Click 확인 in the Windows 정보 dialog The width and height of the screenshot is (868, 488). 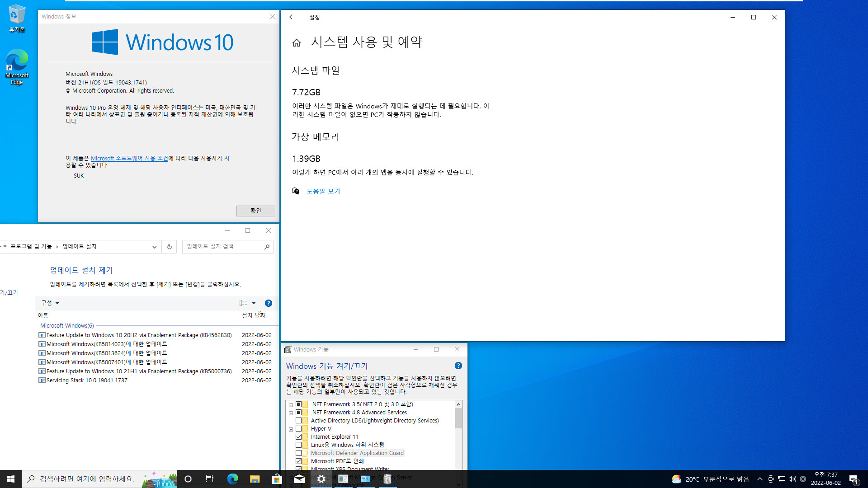tap(256, 211)
